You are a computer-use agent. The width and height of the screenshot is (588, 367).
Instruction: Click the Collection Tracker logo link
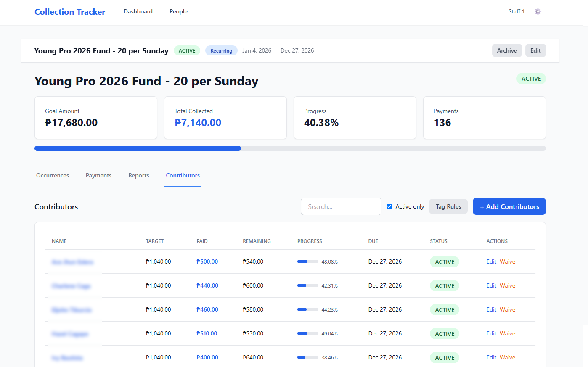[70, 12]
